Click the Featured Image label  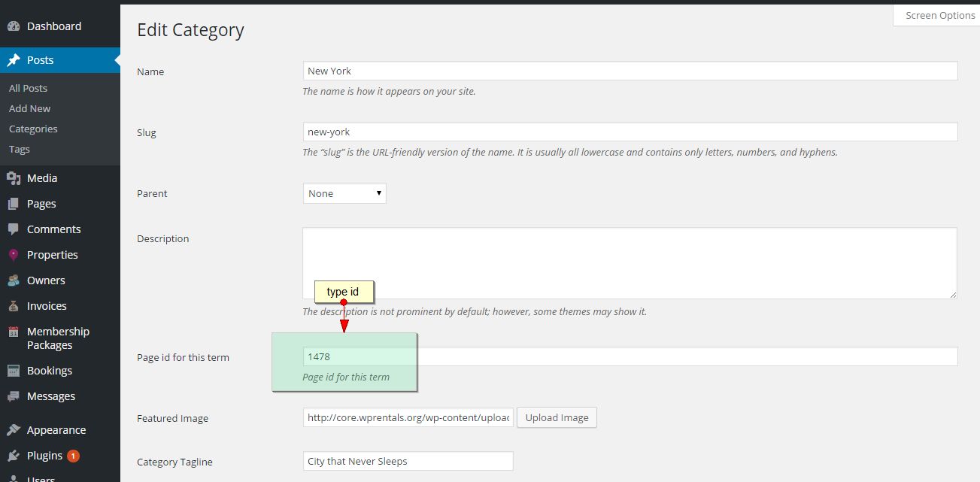[x=172, y=418]
